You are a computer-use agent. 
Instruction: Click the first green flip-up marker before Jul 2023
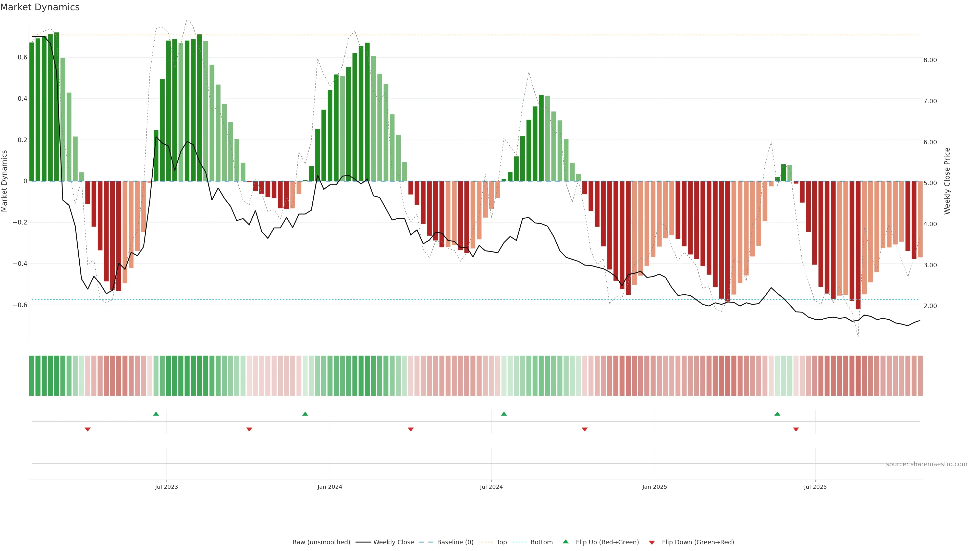156,414
